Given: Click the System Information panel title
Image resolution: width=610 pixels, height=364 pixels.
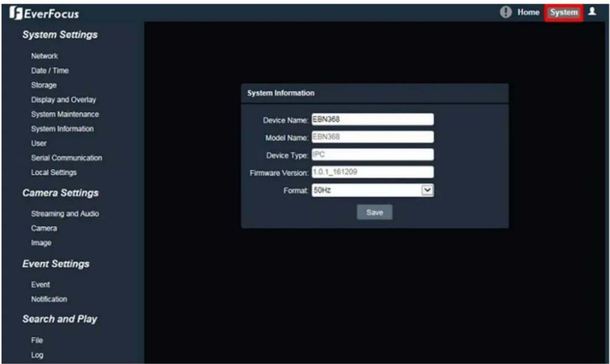Looking at the screenshot, I should (281, 93).
